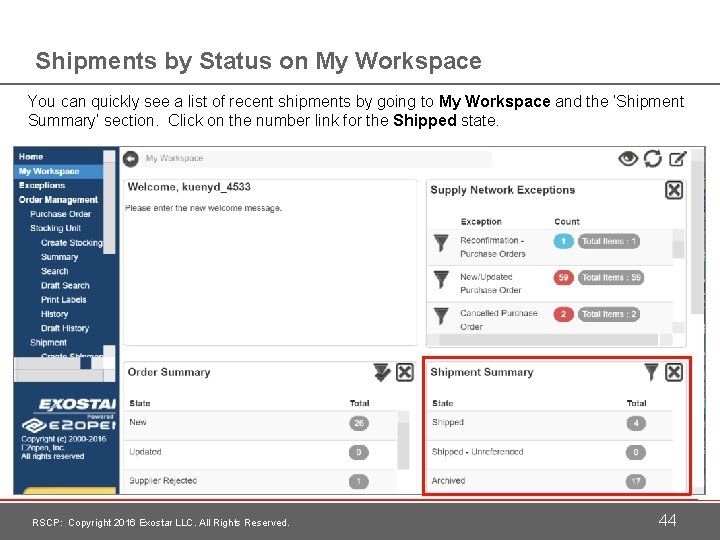The height and width of the screenshot is (540, 720).
Task: Open Exceptions in the sidebar menu
Action: (42, 185)
